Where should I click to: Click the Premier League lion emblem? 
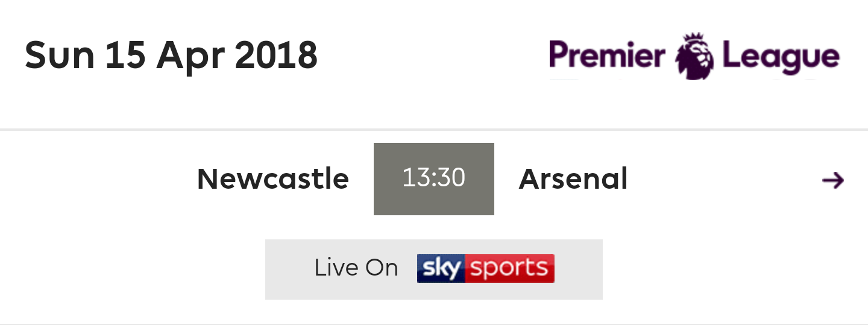[694, 57]
